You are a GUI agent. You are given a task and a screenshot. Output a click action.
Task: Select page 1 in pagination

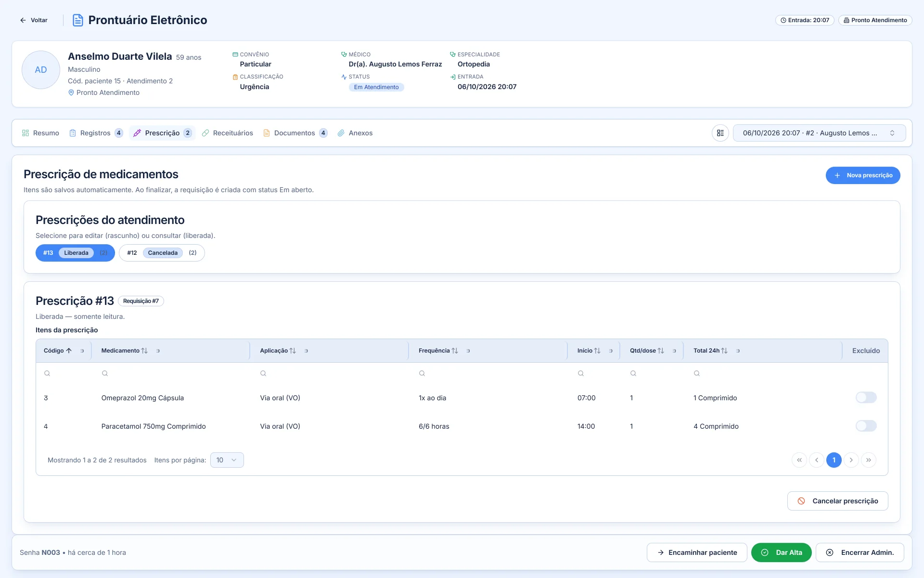tap(834, 460)
